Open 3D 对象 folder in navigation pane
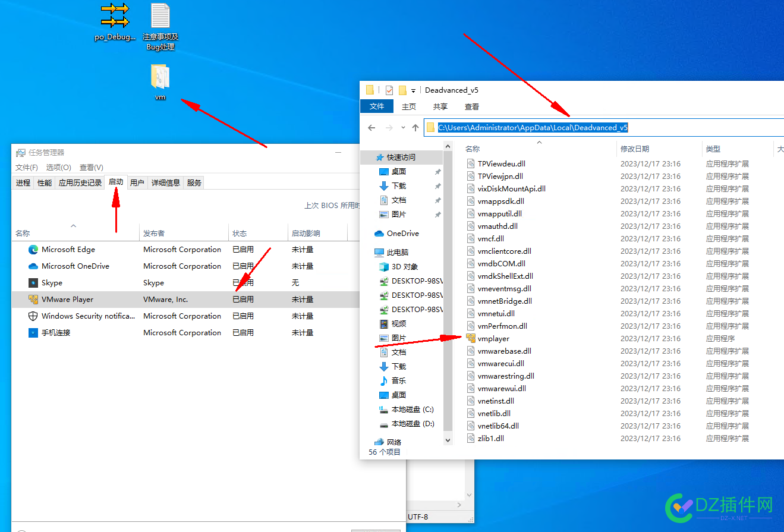The width and height of the screenshot is (784, 532). click(x=398, y=267)
